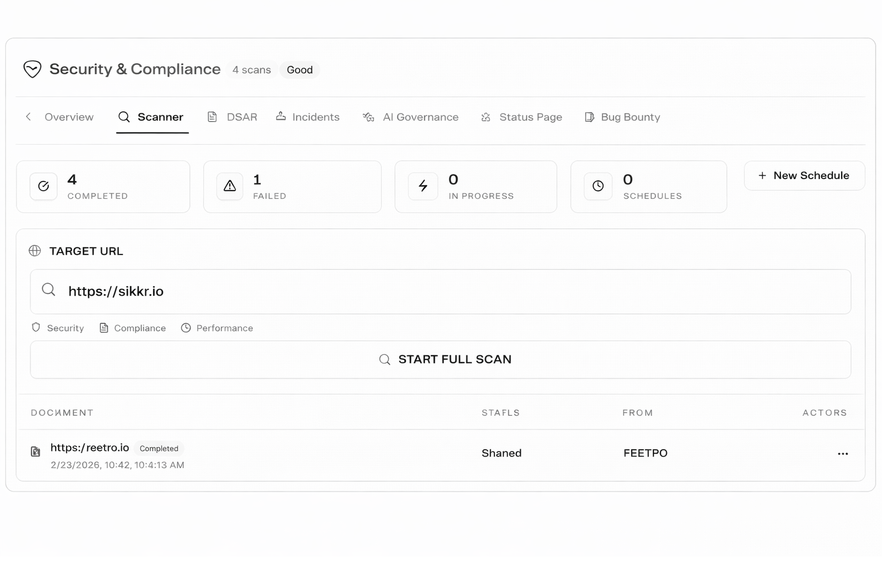The image size is (882, 588).
Task: Click the in-progress lightning bolt icon
Action: pyautogui.click(x=423, y=186)
